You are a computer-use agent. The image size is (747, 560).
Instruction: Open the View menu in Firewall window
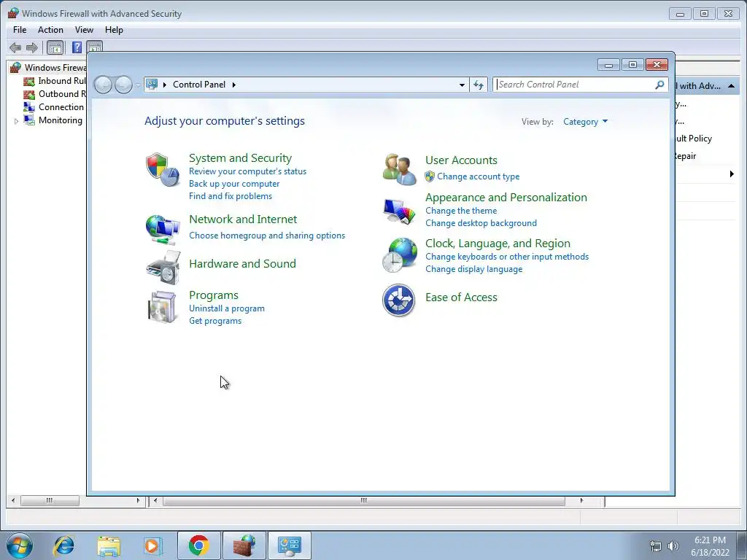(x=84, y=29)
